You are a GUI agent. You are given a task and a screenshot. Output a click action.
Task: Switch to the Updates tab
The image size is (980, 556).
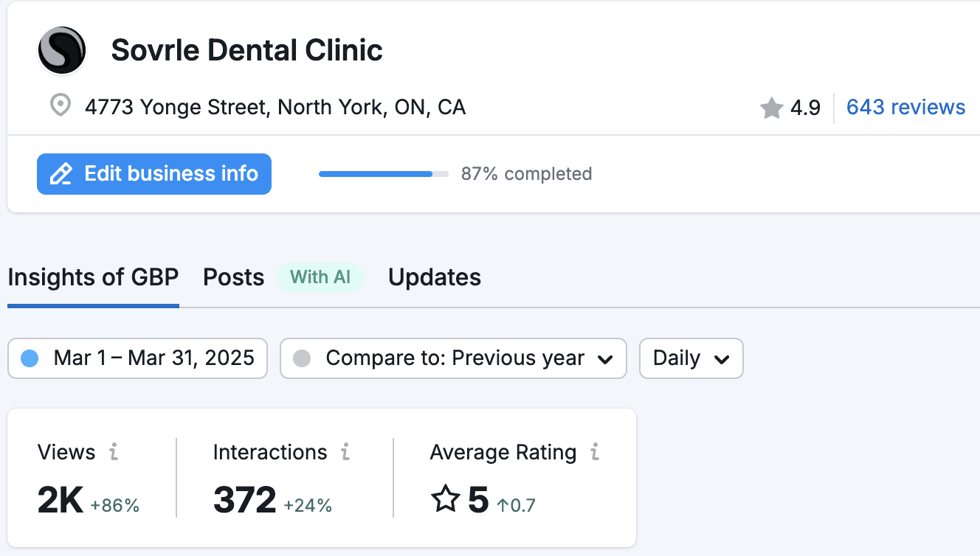[434, 277]
